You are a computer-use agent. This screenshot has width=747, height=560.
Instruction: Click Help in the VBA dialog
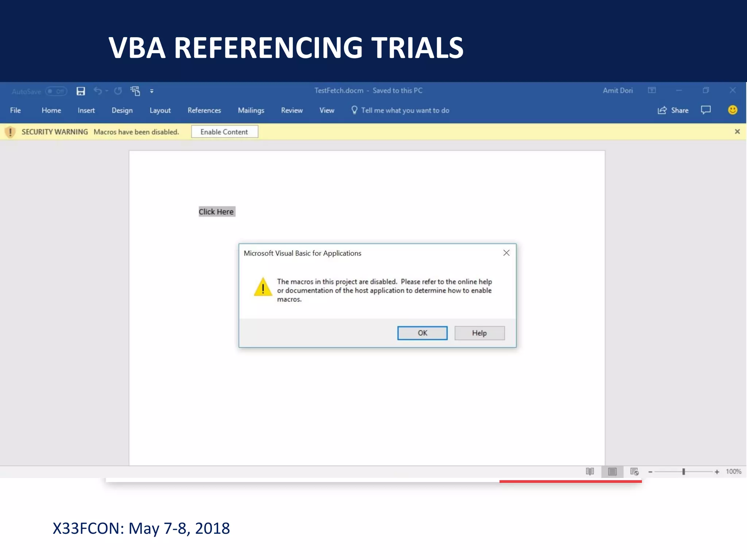tap(480, 333)
